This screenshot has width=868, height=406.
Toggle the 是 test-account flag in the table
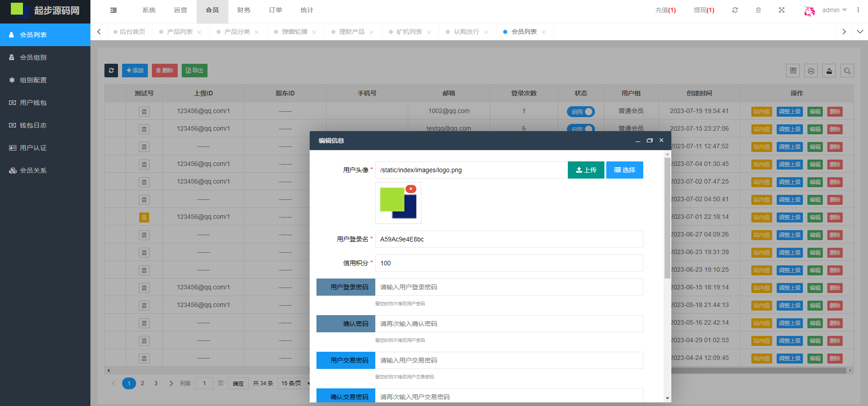coord(144,217)
